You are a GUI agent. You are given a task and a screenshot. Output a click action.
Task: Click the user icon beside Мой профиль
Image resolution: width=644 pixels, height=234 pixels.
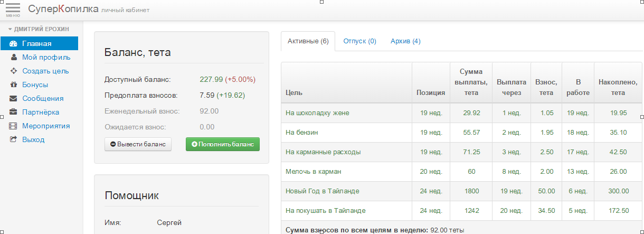point(13,58)
